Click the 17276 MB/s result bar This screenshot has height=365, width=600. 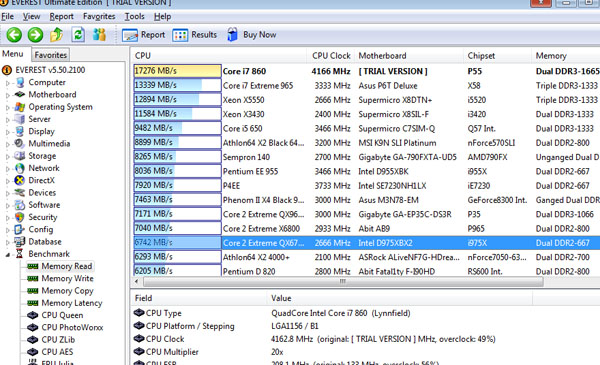point(177,71)
